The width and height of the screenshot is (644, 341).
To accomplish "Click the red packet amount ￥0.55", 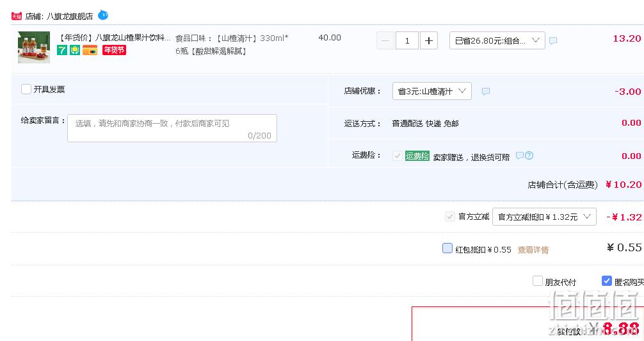I will (x=624, y=247).
